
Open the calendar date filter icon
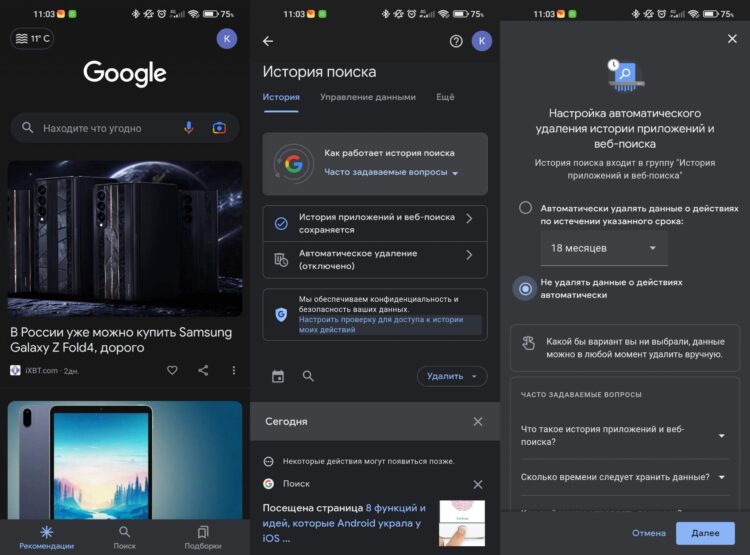[x=278, y=376]
